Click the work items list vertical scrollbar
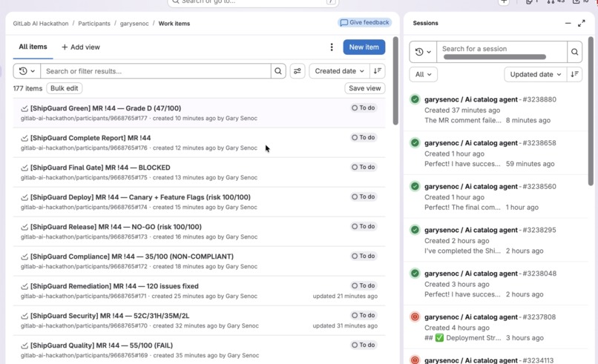The image size is (598, 364). (x=395, y=81)
